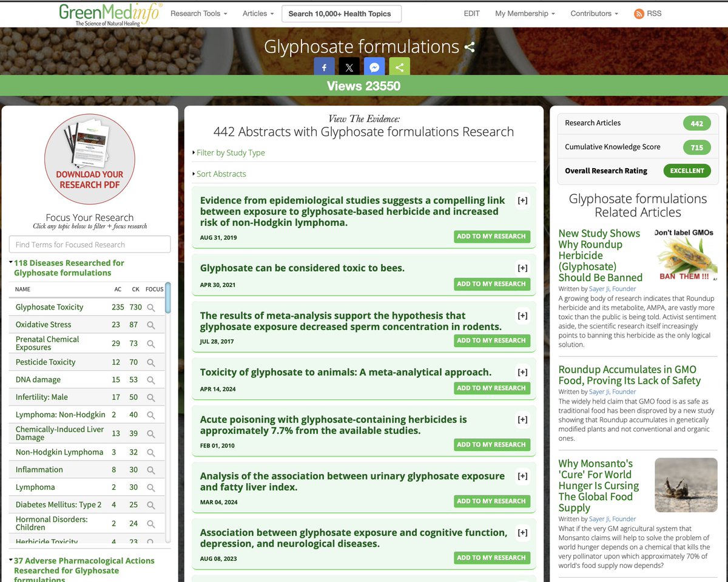Expand the toxic to bees abstract [+]
This screenshot has width=728, height=582.
click(x=522, y=268)
